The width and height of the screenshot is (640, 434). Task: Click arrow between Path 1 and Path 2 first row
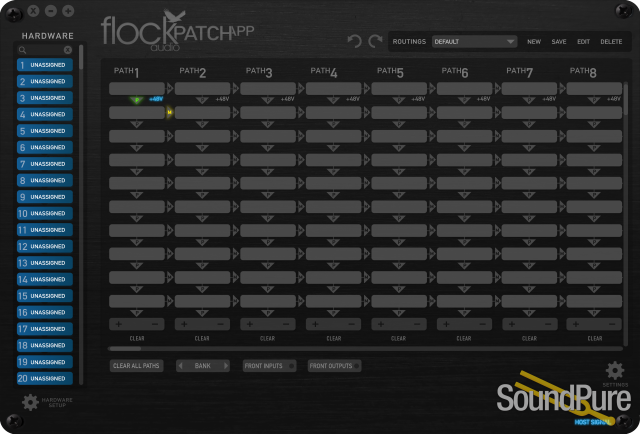(170, 88)
